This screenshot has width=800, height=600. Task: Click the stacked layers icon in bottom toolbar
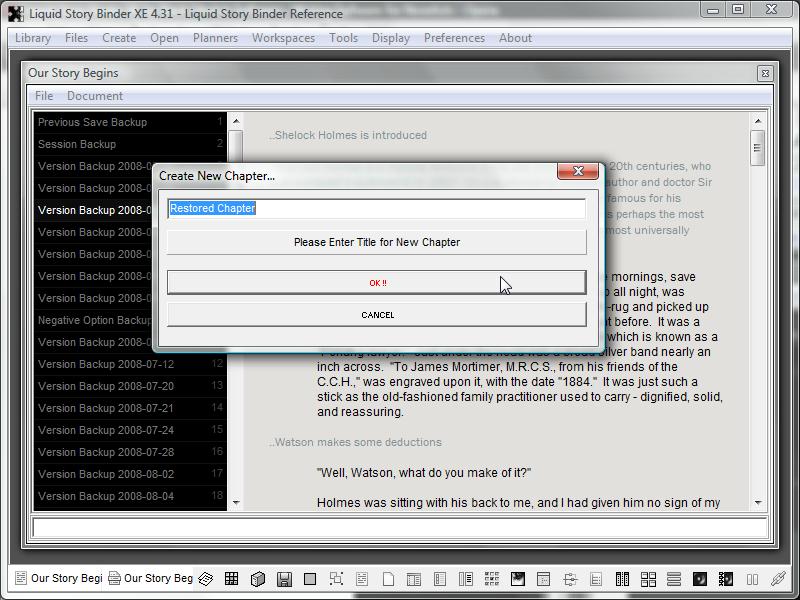point(205,579)
